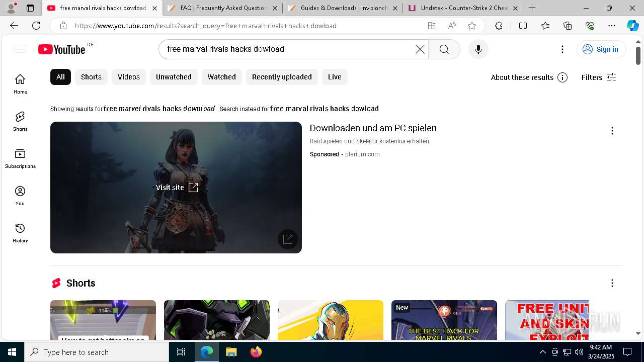644x362 pixels.
Task: Start voice search with the microphone
Action: 478,49
